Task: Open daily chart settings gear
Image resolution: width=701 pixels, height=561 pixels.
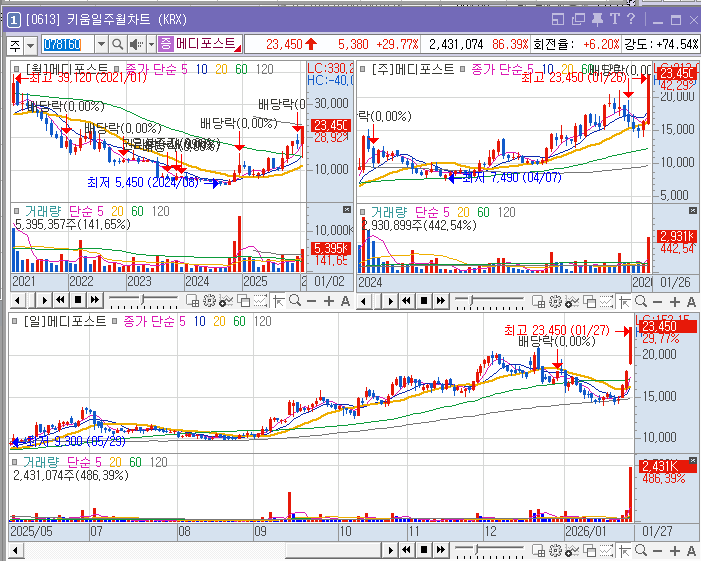Action: (x=556, y=550)
